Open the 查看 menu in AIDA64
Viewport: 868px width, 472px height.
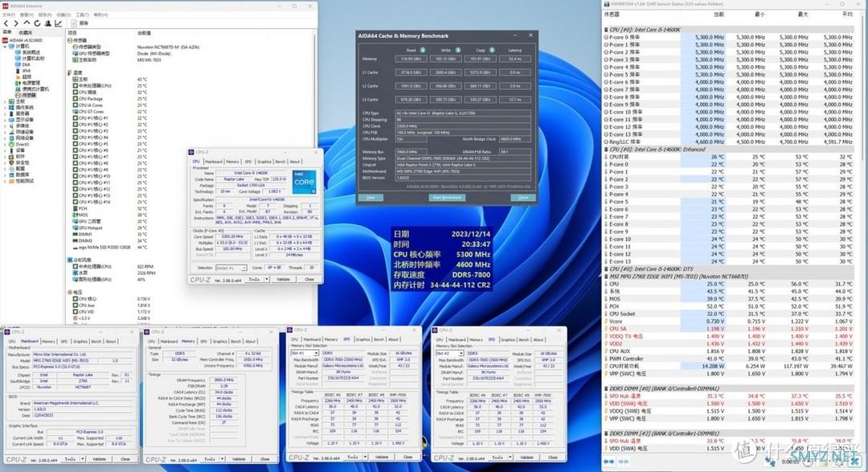click(x=27, y=15)
